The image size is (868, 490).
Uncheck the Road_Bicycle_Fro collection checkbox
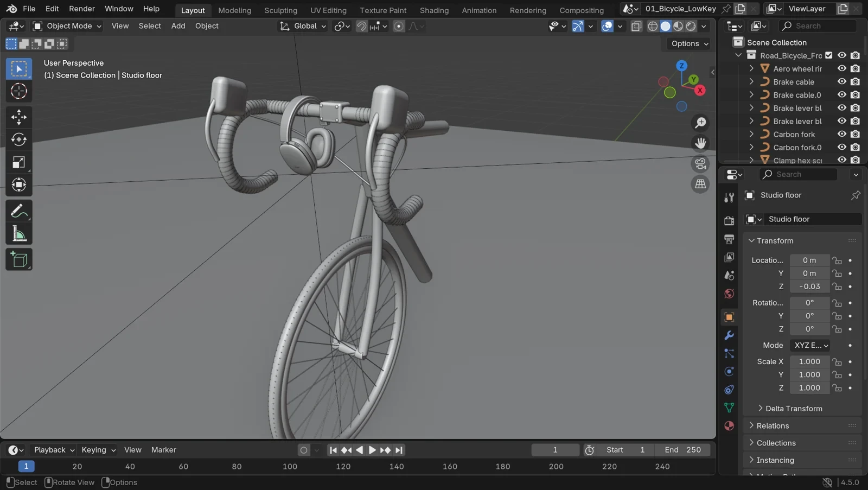click(x=829, y=55)
